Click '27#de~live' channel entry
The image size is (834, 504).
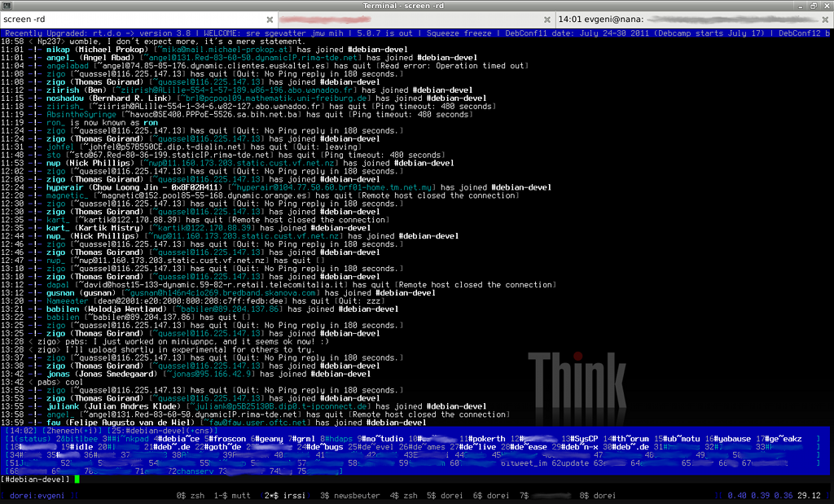point(473,446)
